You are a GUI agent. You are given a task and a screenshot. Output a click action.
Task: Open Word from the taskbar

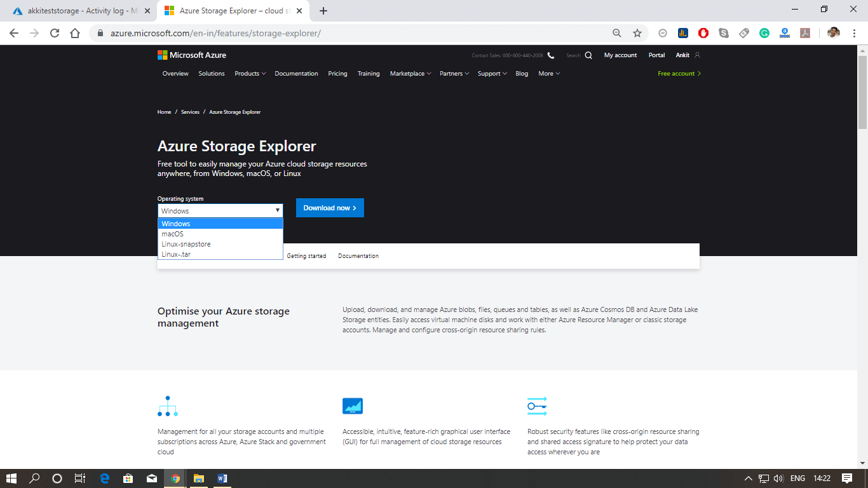click(x=222, y=478)
